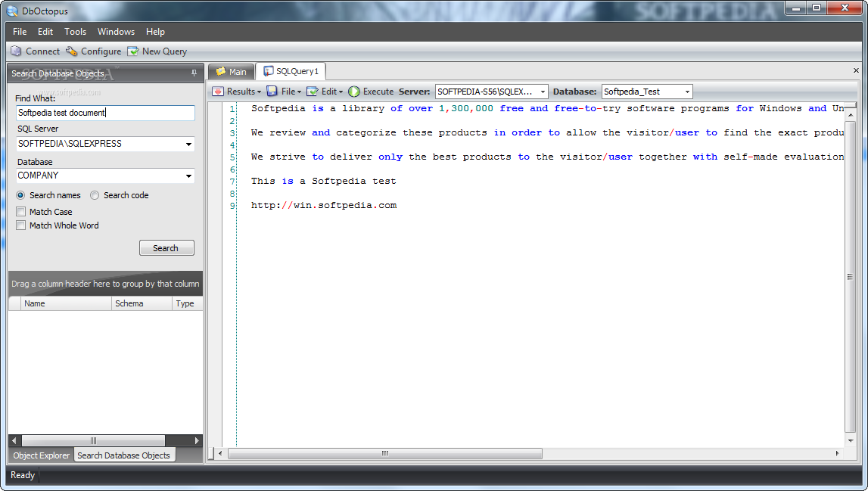Expand the COMPANY database dropdown

(188, 176)
